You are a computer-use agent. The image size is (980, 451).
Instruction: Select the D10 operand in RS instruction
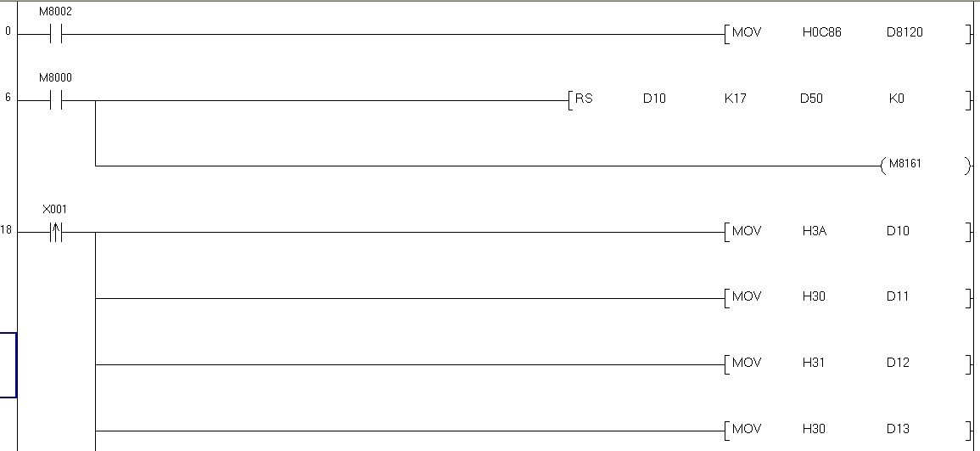(654, 99)
